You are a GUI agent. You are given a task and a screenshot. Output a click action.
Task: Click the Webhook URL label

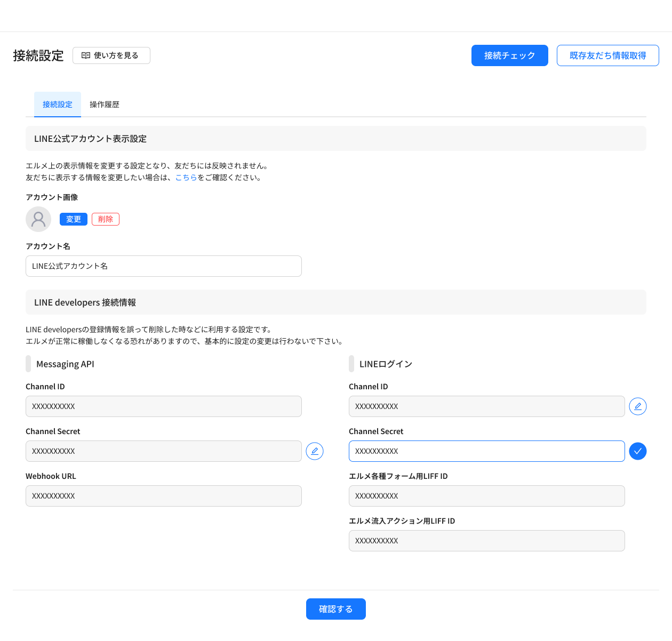click(51, 476)
